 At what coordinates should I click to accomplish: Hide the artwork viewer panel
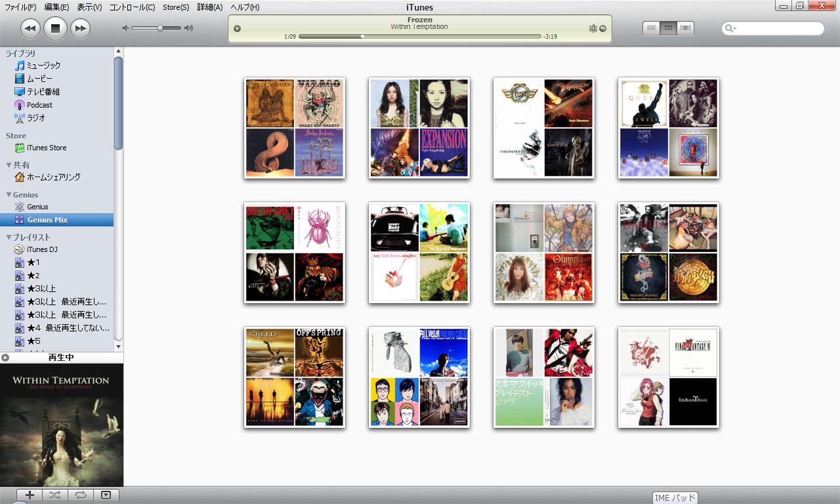(106, 495)
